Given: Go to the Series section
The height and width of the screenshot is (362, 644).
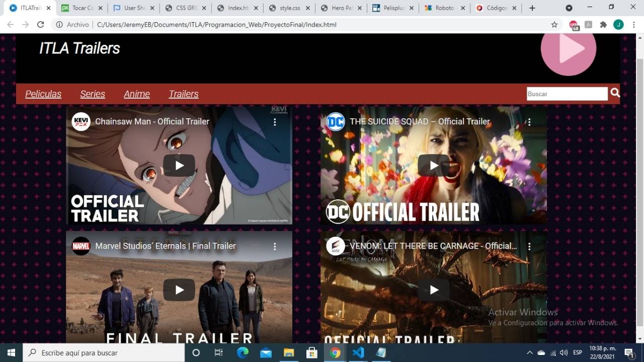Looking at the screenshot, I should (x=93, y=94).
